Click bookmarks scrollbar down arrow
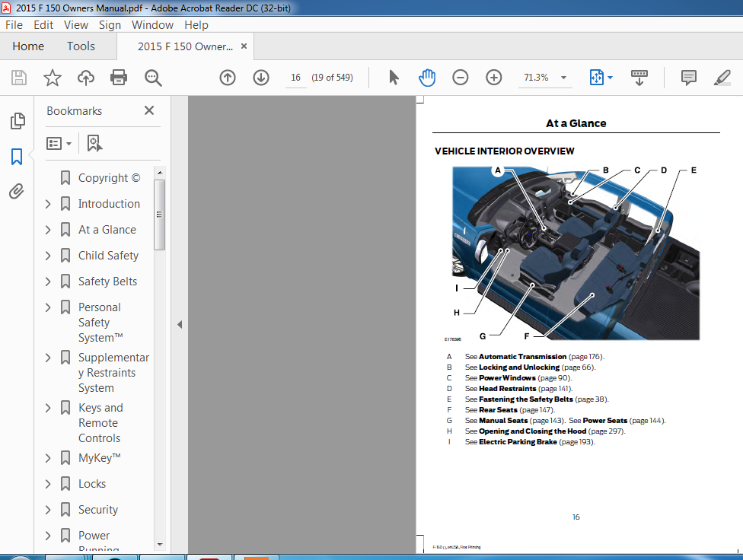Viewport: 743px width, 560px height. [160, 544]
